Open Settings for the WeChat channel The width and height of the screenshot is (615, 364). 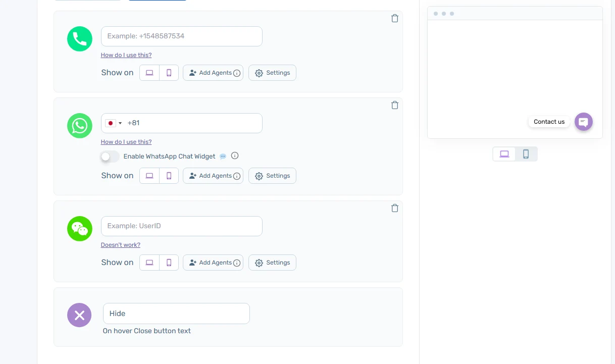(x=272, y=263)
